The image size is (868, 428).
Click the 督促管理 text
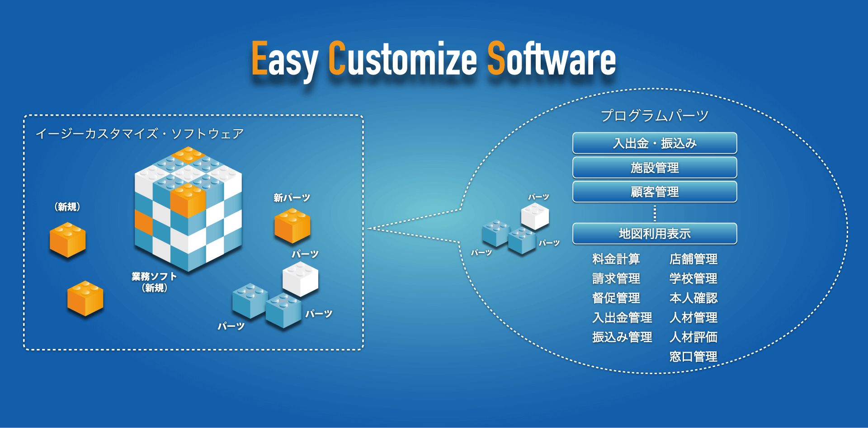pos(616,298)
